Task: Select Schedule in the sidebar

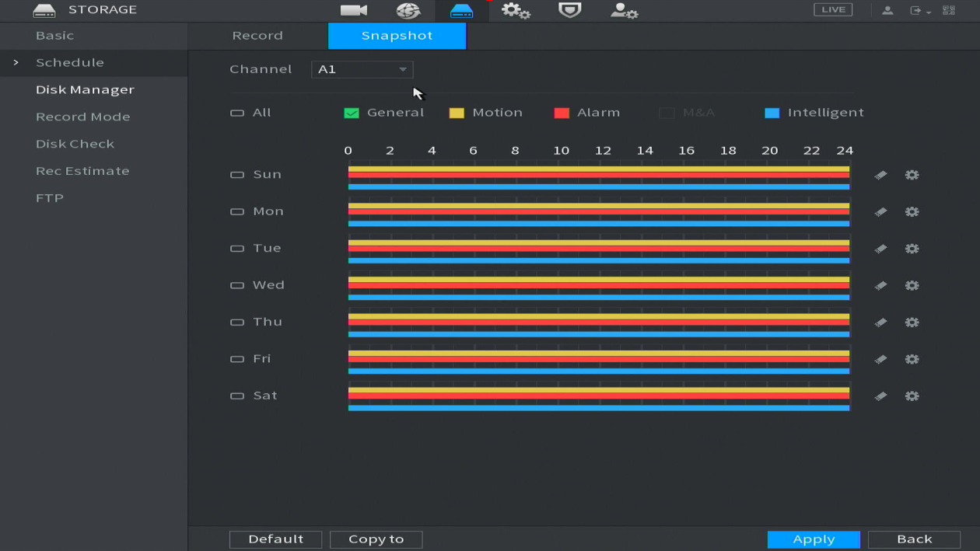Action: coord(69,62)
